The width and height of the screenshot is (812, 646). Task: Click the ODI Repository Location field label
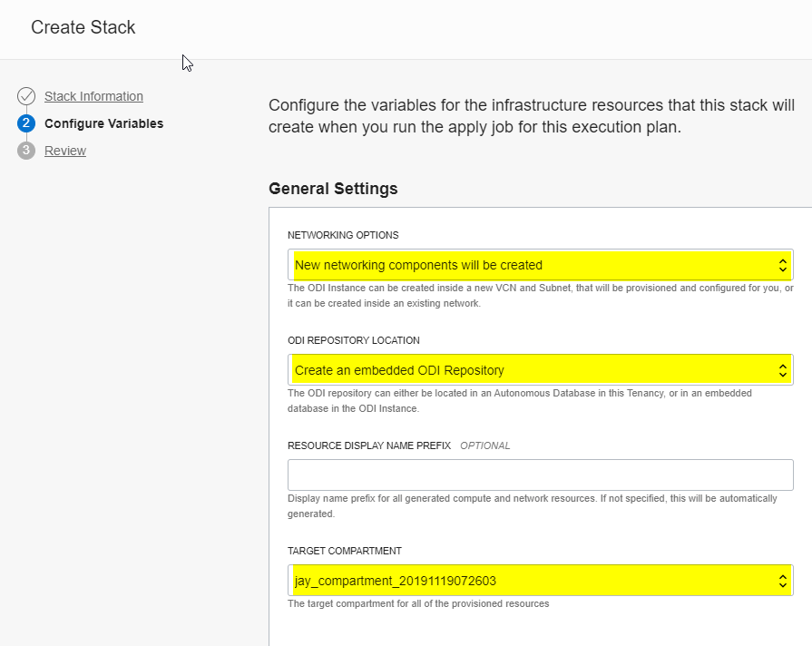[354, 340]
